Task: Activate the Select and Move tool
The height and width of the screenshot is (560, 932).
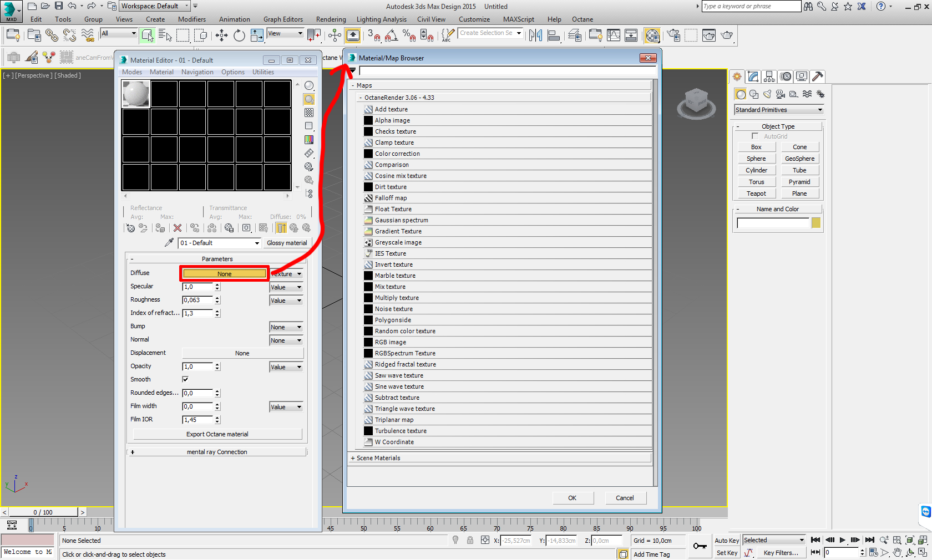Action: (x=221, y=35)
